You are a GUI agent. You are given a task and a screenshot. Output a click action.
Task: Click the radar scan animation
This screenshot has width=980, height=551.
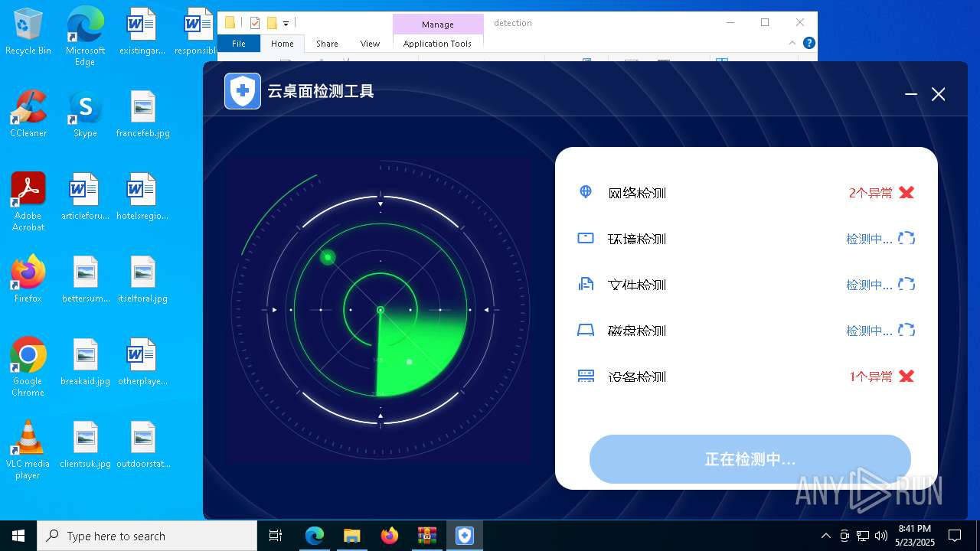(380, 310)
